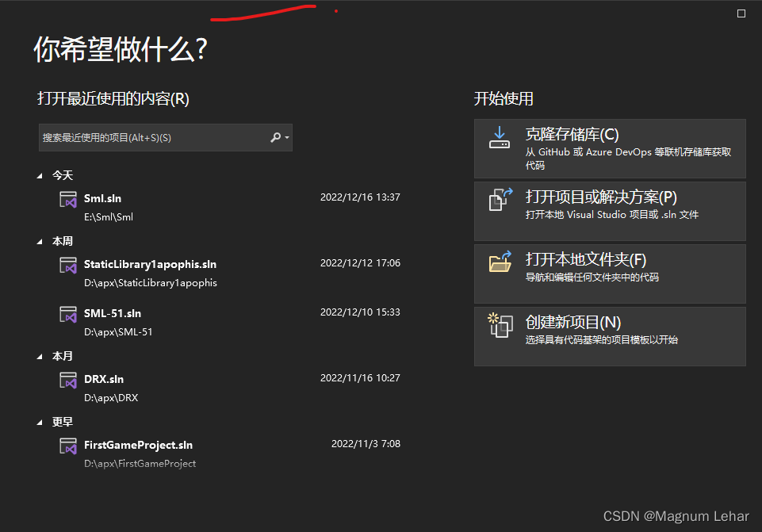The height and width of the screenshot is (532, 762).
Task: Click the date 2022/12/16 13:37
Action: (x=360, y=197)
